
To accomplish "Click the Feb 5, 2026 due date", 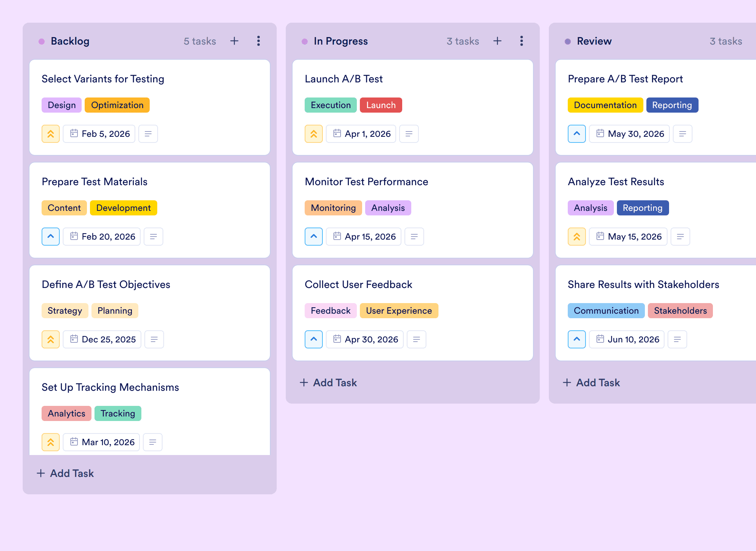I will (x=99, y=134).
